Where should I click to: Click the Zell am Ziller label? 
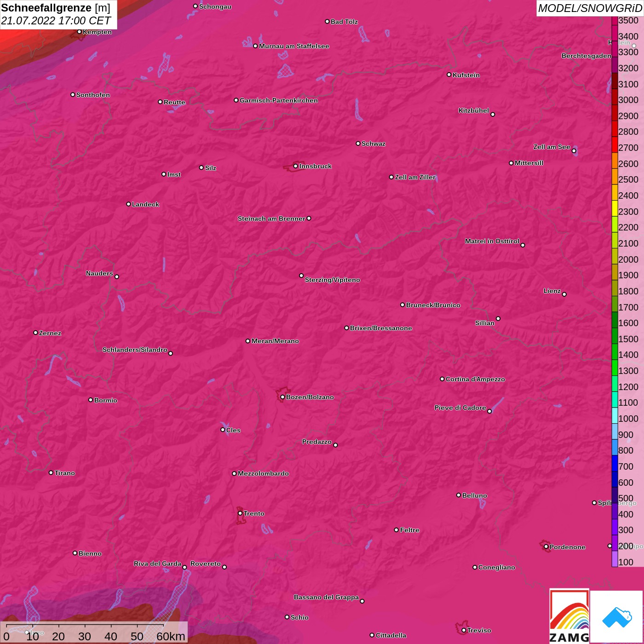click(415, 177)
